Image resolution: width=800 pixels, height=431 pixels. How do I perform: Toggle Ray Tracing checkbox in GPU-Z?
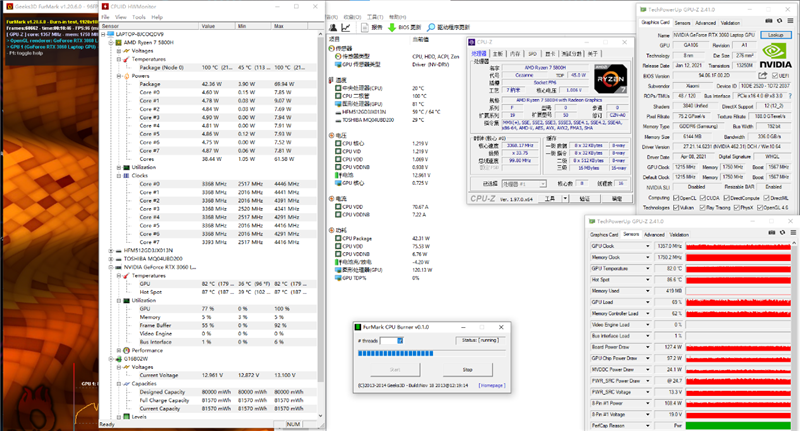pyautogui.click(x=703, y=208)
